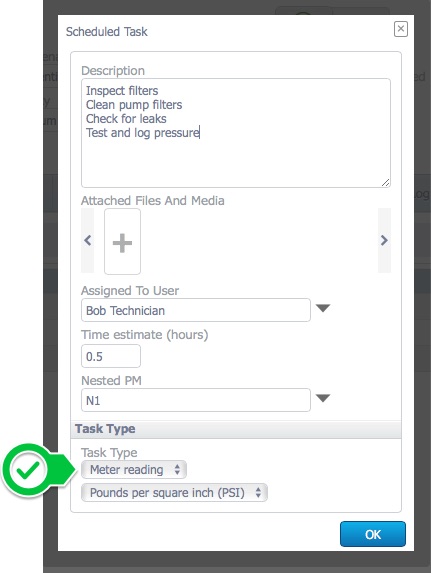Viewport: 431px width, 573px height.
Task: Add a new attached file with plus icon
Action: [122, 241]
